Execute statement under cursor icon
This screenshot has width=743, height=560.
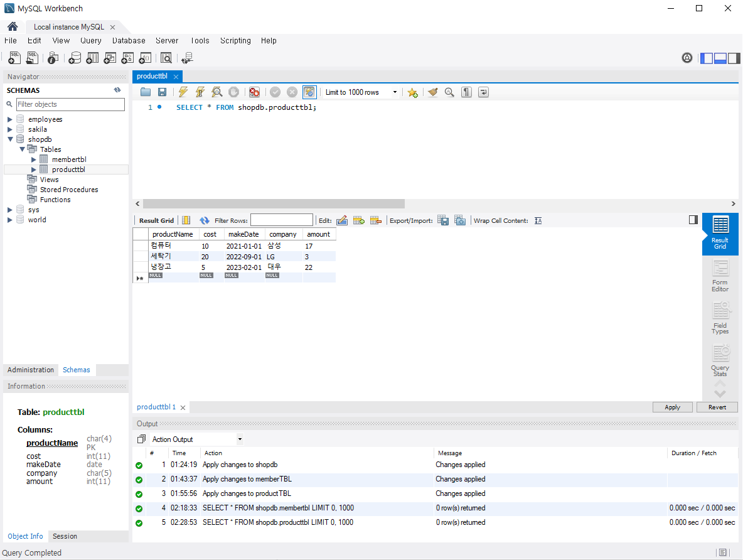click(x=200, y=92)
